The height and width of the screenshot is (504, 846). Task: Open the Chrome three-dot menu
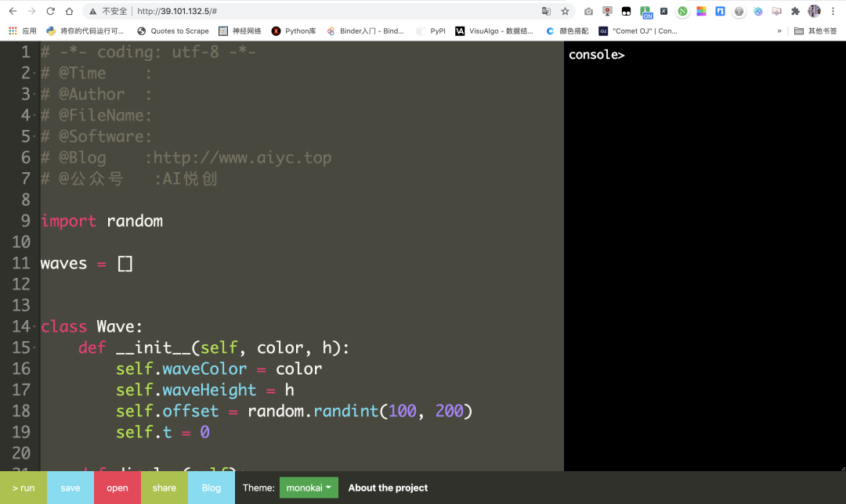click(833, 11)
